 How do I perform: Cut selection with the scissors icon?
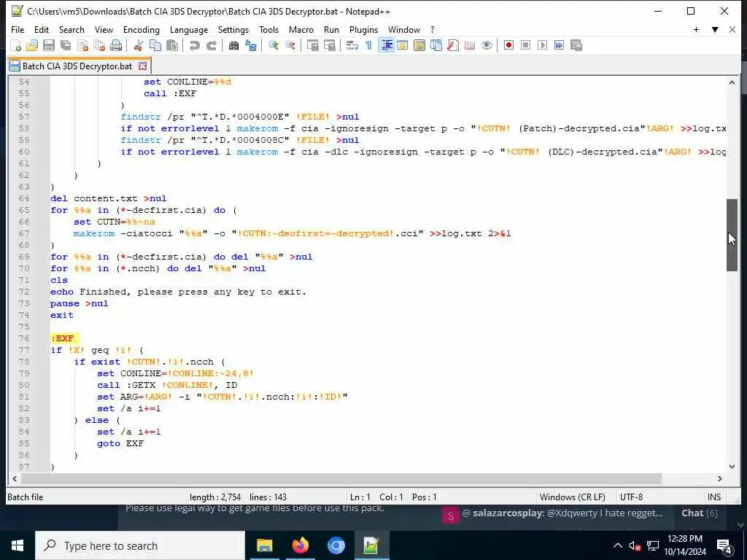[x=138, y=45]
